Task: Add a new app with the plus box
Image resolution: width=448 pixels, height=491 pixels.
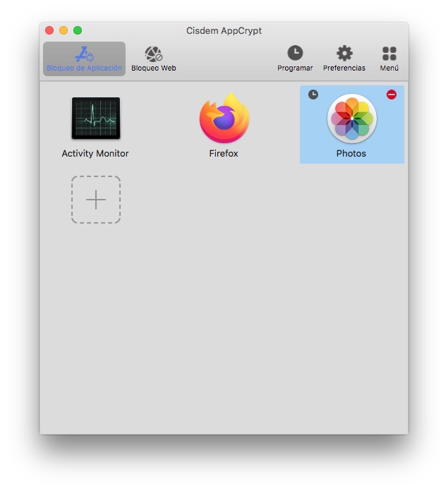Action: coord(96,200)
